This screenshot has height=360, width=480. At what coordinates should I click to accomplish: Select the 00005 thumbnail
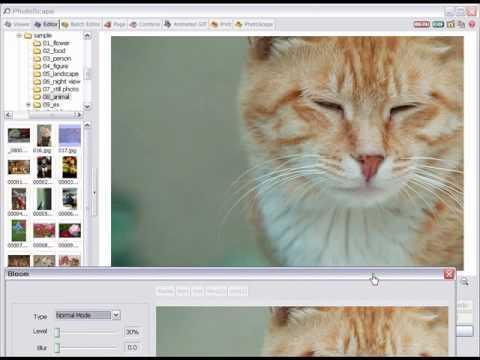pos(44,199)
